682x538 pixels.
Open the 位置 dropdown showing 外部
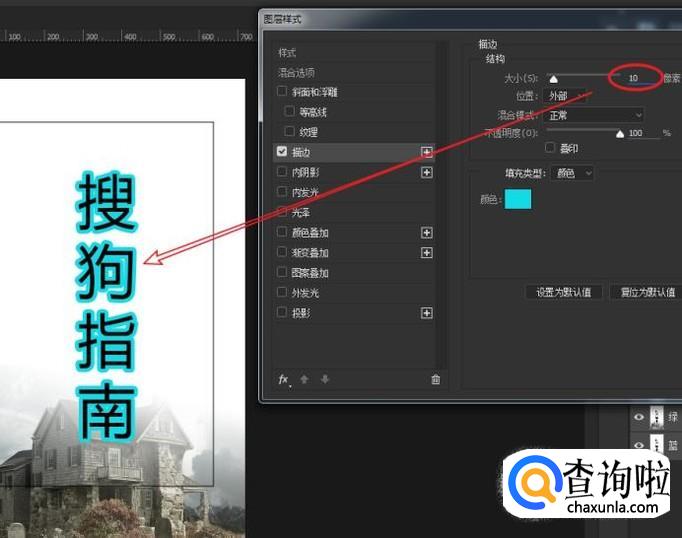coord(566,96)
